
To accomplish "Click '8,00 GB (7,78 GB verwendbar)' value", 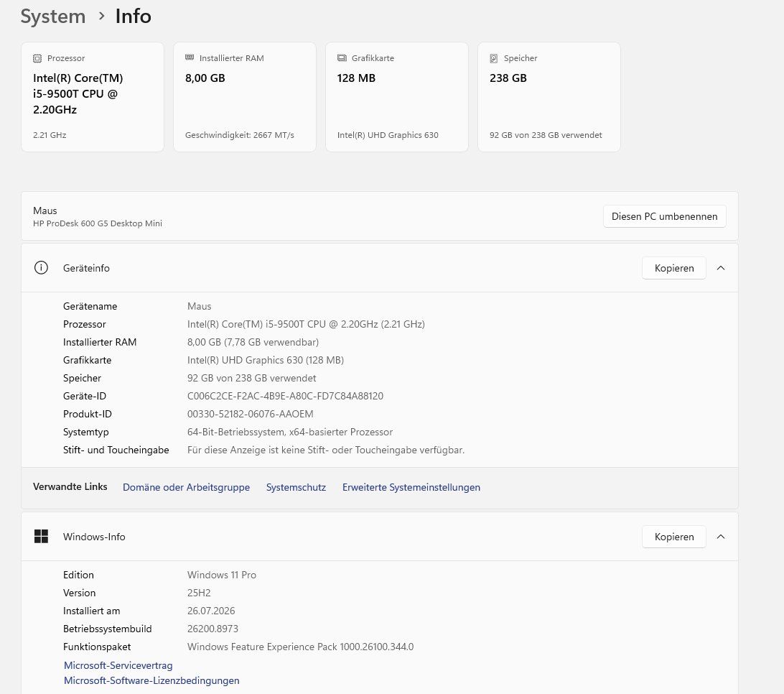I will [x=253, y=342].
